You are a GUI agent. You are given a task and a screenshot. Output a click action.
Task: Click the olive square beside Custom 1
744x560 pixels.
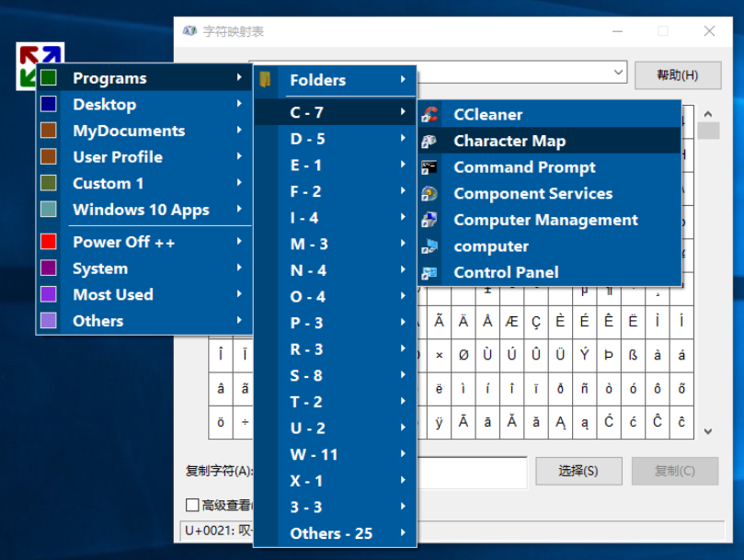tap(49, 183)
